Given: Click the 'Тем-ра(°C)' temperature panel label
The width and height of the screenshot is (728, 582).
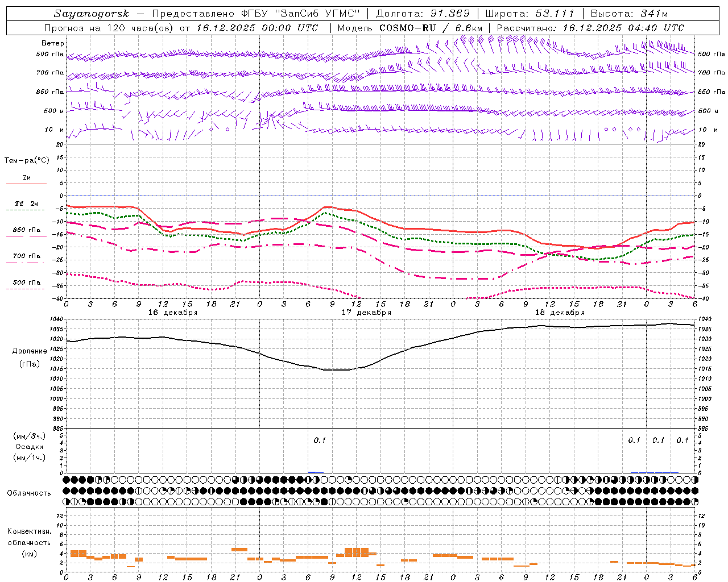Looking at the screenshot, I should 27,161.
